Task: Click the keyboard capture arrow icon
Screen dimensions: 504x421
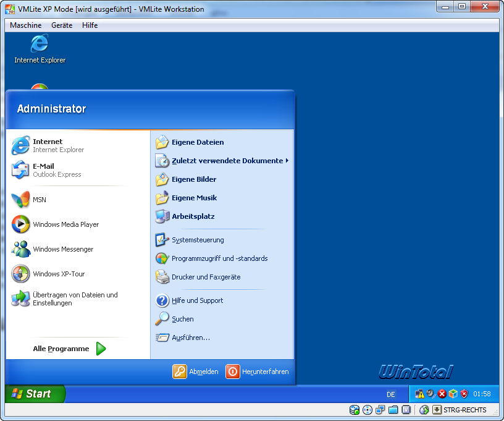Action: tap(437, 410)
